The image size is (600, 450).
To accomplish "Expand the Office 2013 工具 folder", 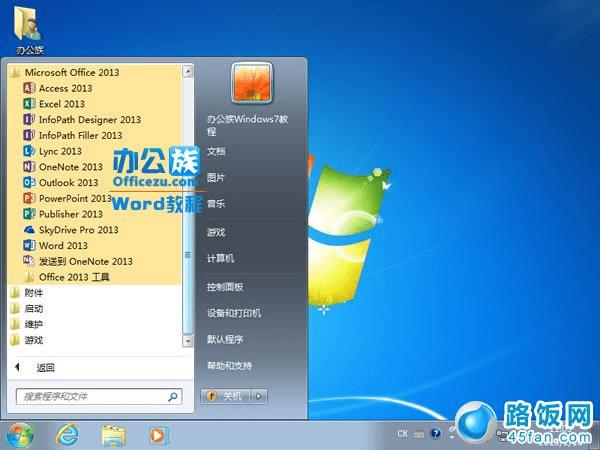I will click(66, 277).
